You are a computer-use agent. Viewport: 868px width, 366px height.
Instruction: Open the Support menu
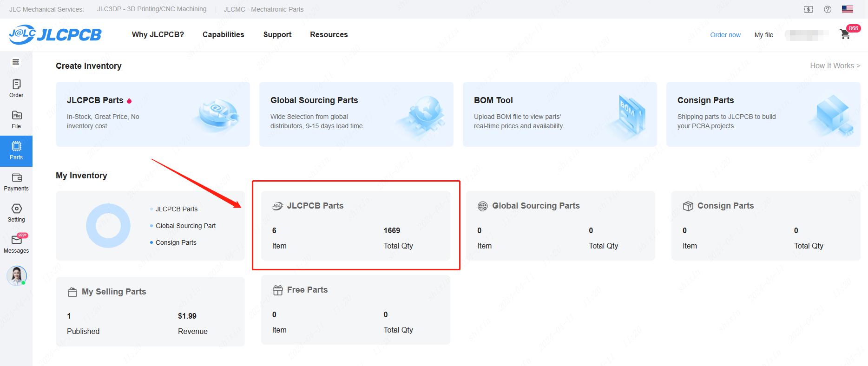coord(277,34)
